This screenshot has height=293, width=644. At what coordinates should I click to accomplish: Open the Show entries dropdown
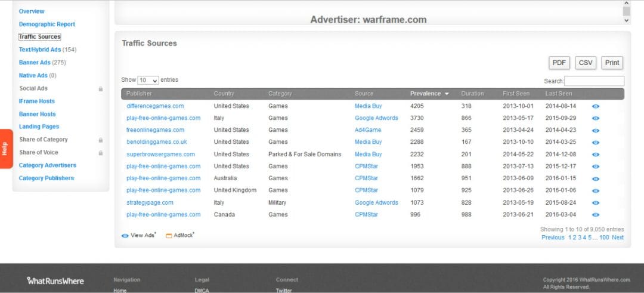(x=148, y=80)
